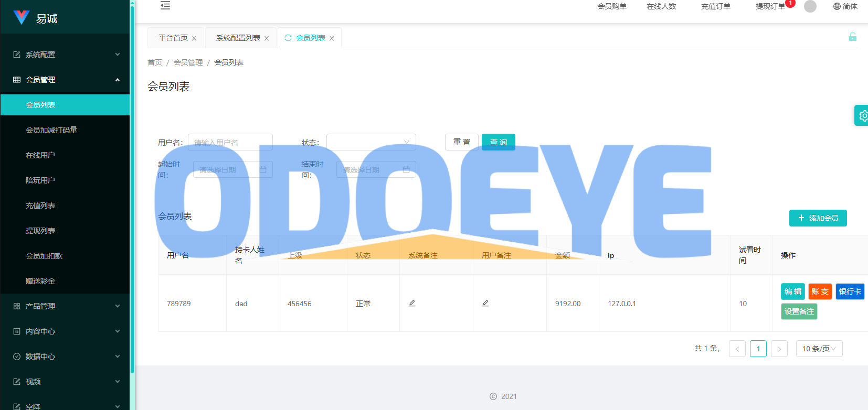
Task: Open 会员购单 in the top bar
Action: (612, 6)
